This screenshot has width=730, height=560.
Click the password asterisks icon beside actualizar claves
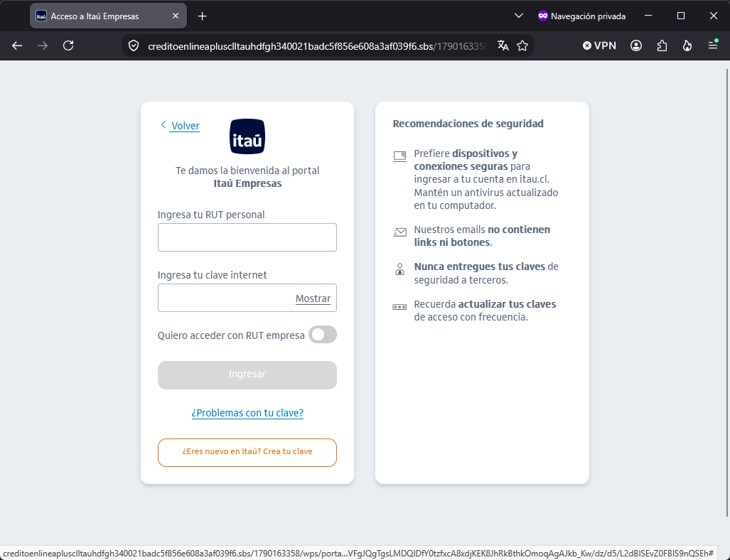coord(399,307)
